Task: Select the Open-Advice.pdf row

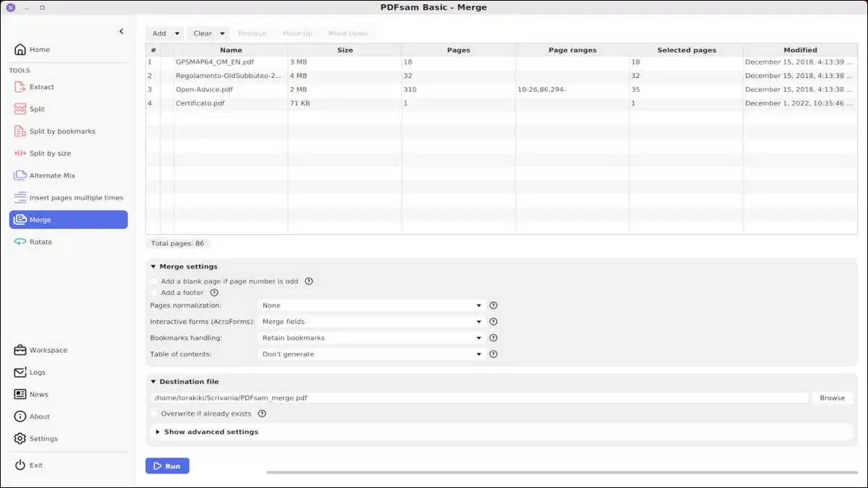Action: pyautogui.click(x=501, y=90)
